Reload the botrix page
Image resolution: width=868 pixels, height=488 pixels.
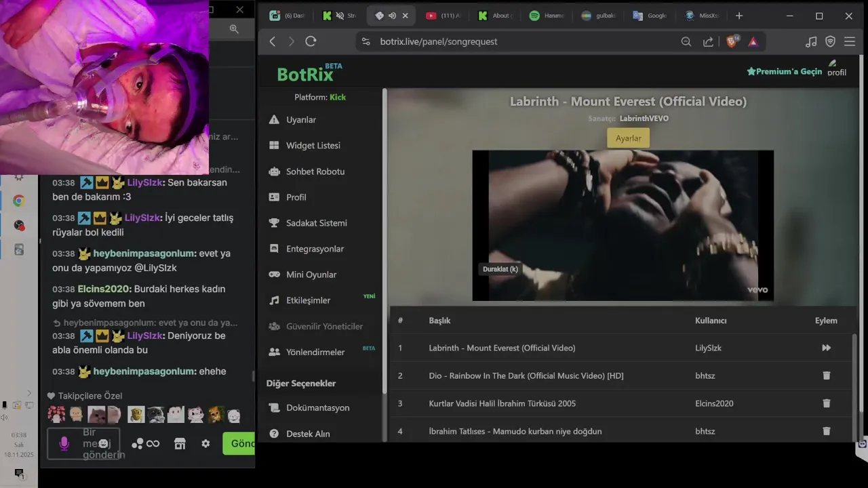[311, 41]
